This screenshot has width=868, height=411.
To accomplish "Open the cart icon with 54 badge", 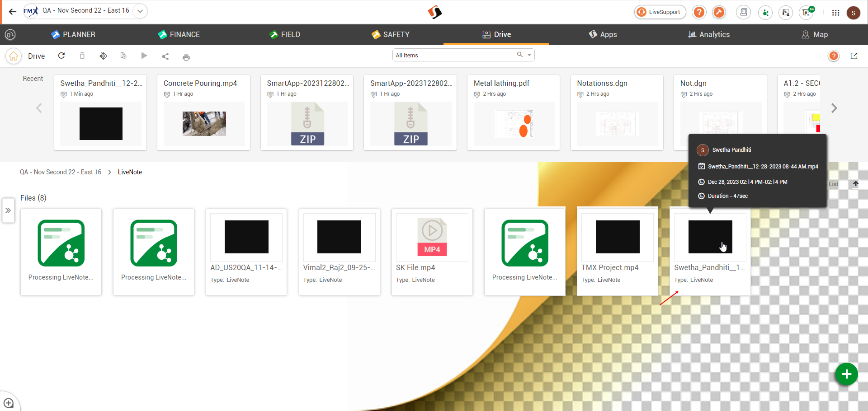I will click(x=807, y=12).
